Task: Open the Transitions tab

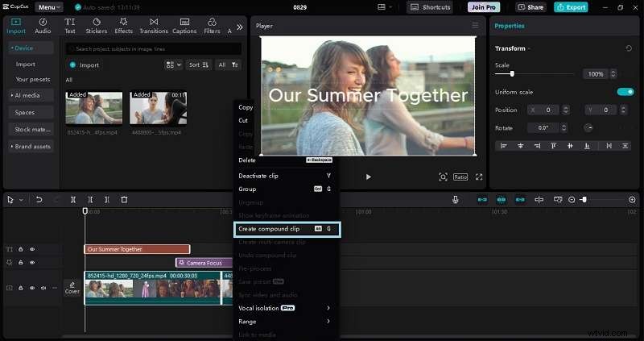Action: coord(154,26)
